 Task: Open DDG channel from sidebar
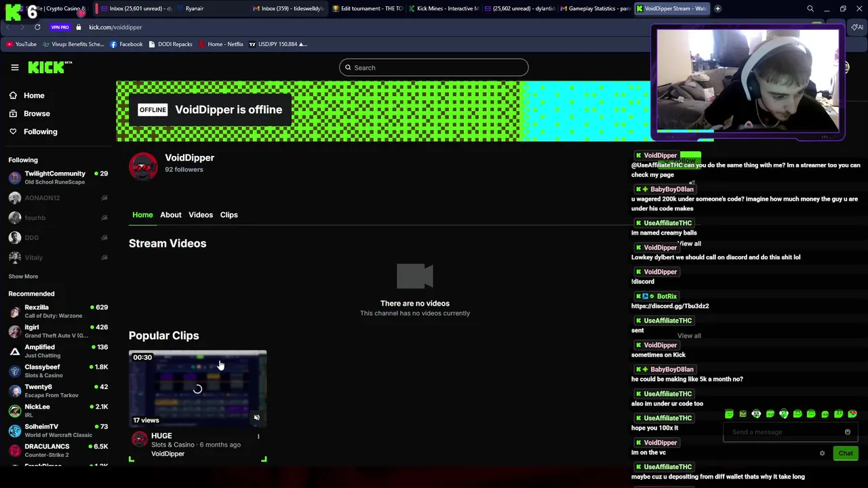coord(58,237)
